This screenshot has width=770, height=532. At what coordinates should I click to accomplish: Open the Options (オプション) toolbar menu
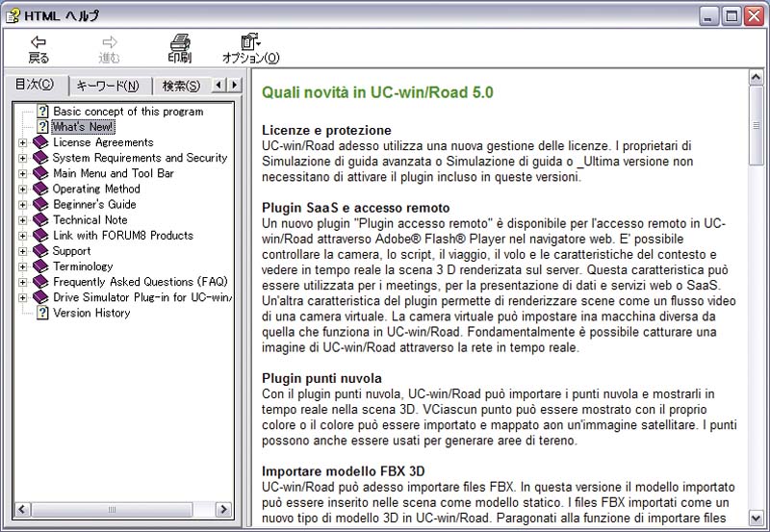(x=250, y=41)
